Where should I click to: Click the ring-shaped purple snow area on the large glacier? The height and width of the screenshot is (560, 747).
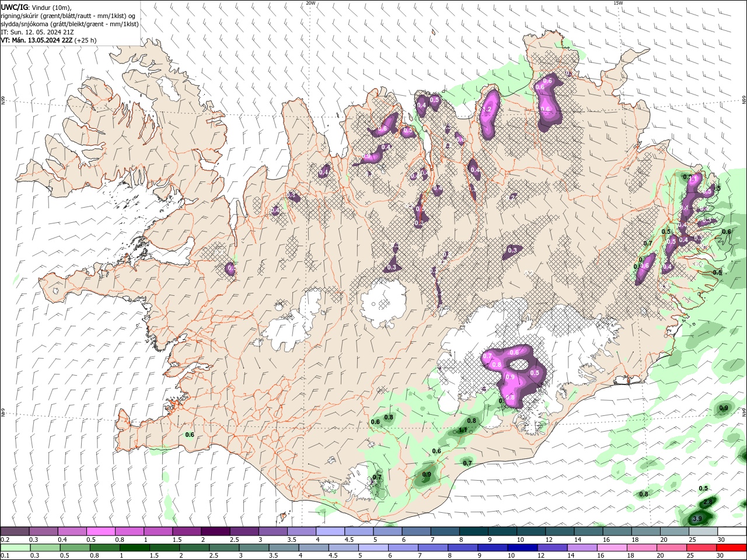pyautogui.click(x=515, y=375)
